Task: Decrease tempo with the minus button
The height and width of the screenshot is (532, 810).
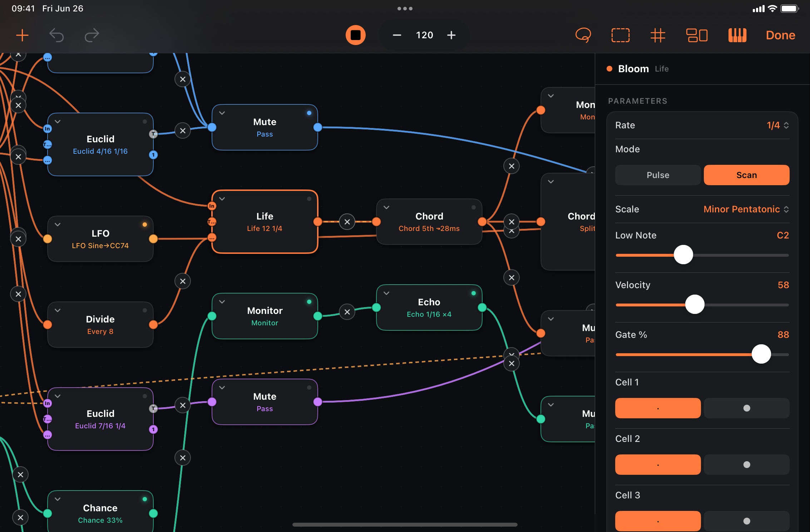Action: (397, 35)
